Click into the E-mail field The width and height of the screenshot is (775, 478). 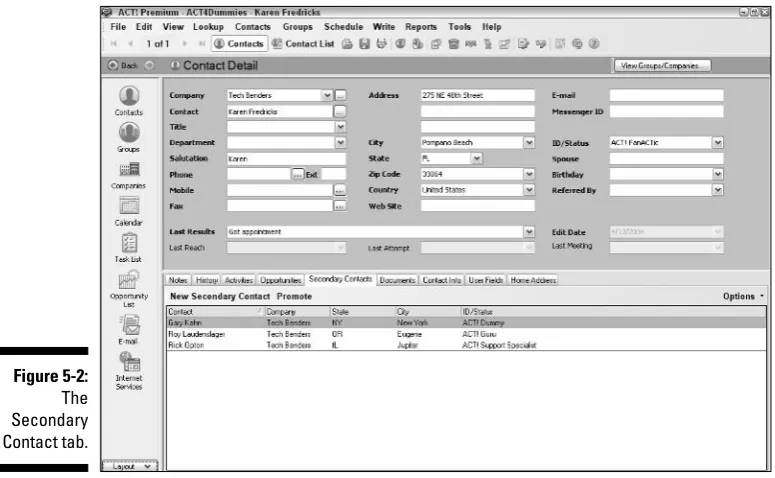(x=666, y=95)
